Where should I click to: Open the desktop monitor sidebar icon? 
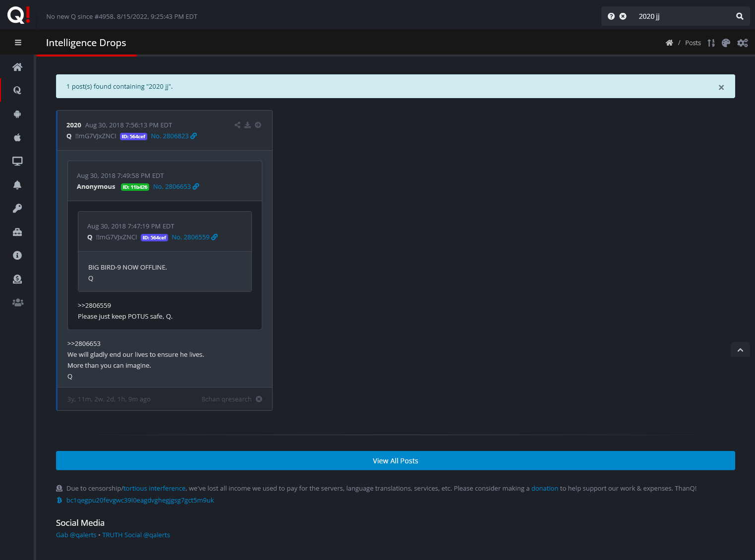(x=17, y=161)
